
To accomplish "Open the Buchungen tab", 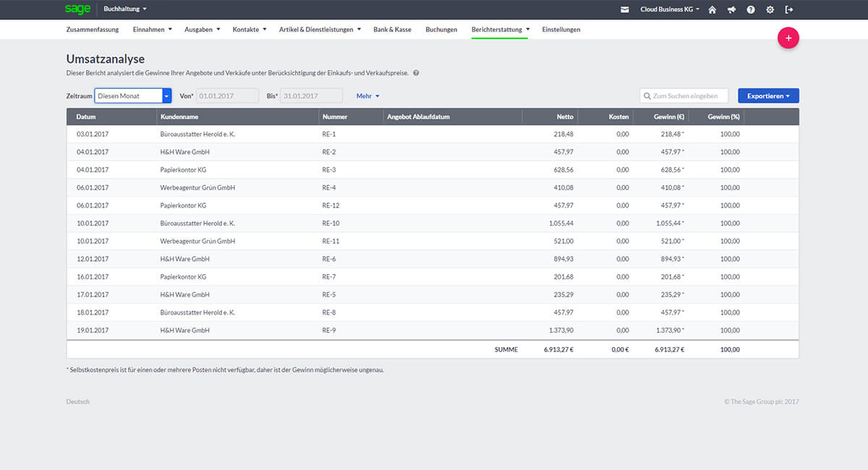I will (441, 30).
